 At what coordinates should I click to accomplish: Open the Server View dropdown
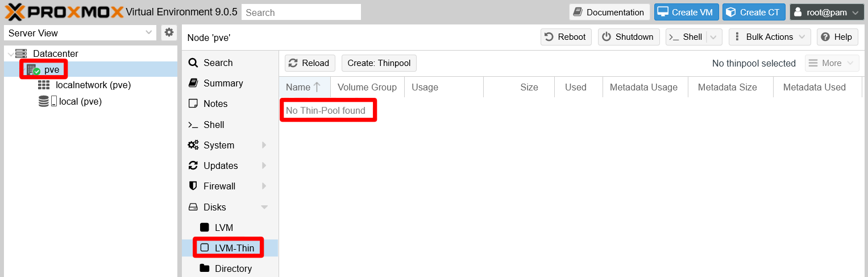80,33
